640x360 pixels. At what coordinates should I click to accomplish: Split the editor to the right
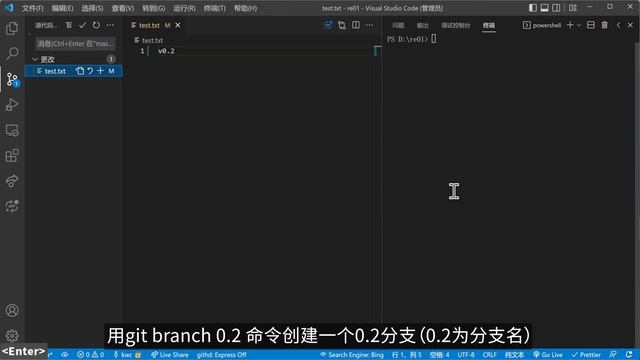pyautogui.click(x=356, y=25)
